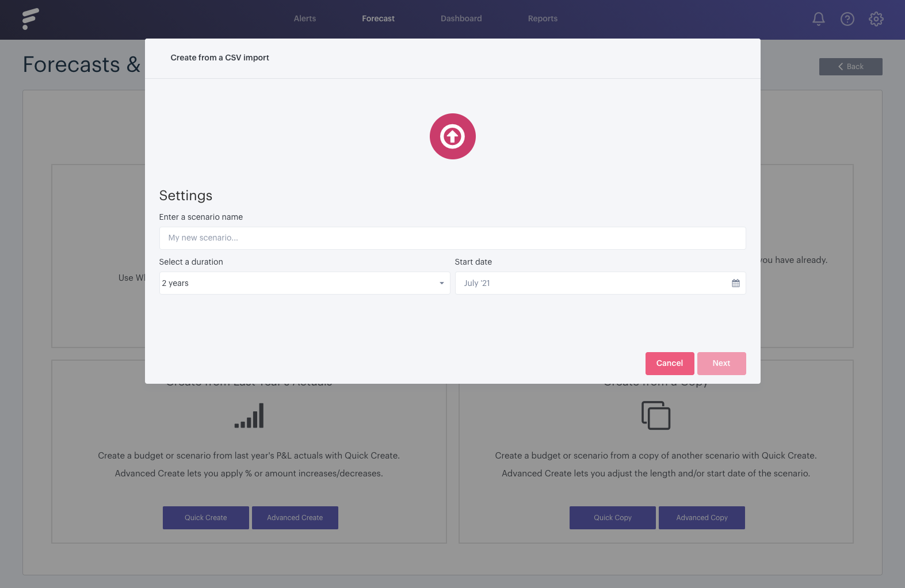905x588 pixels.
Task: Click the Settings heading text
Action: (186, 196)
